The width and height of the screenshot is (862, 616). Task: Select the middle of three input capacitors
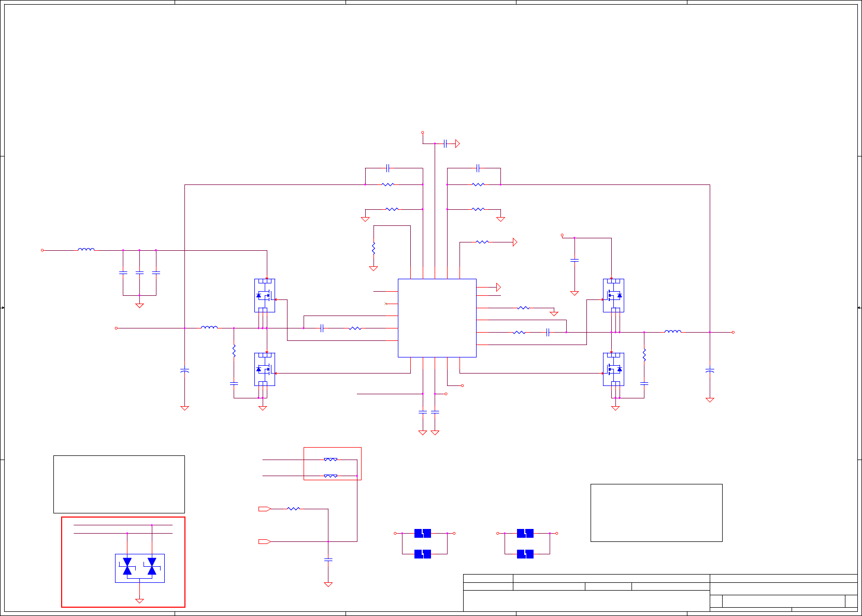[139, 272]
